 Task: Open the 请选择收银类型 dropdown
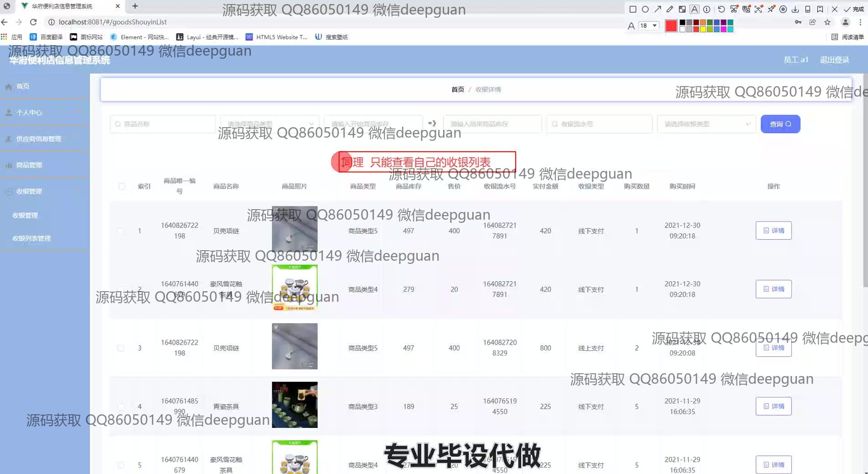coord(707,124)
